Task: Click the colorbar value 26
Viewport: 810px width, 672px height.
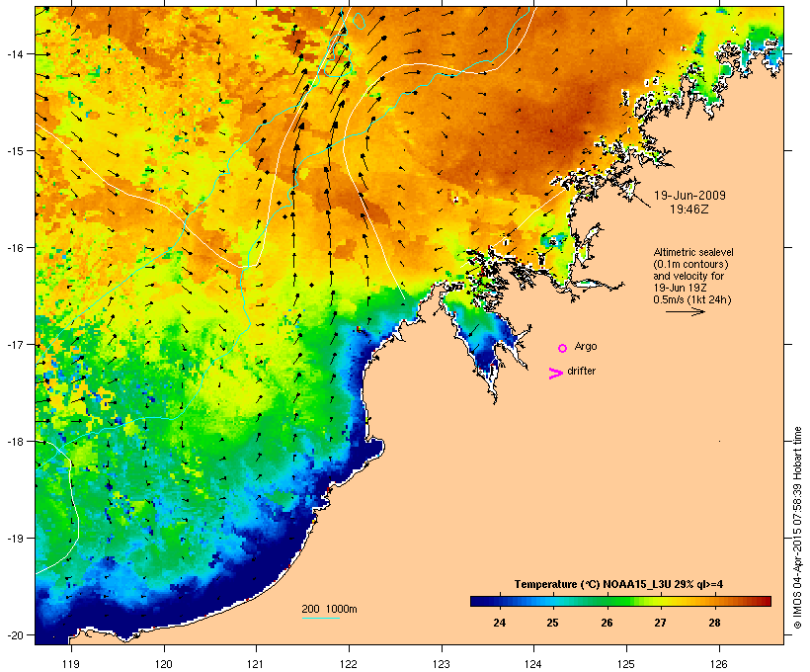Action: click(607, 623)
